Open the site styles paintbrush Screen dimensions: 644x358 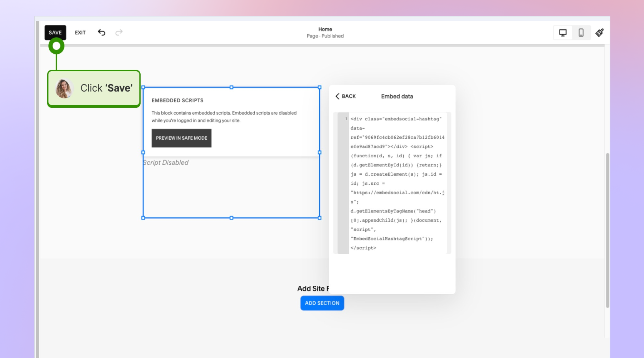click(x=600, y=33)
